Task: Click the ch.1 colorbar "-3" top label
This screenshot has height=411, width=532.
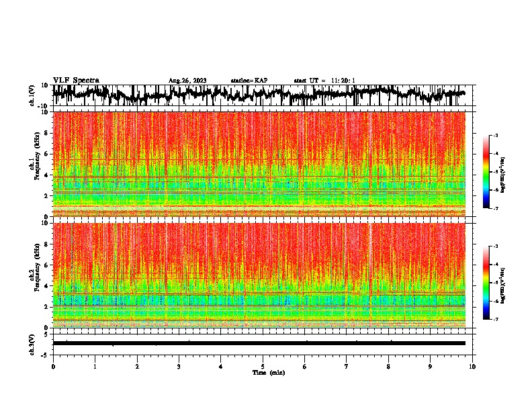Action: [x=495, y=135]
